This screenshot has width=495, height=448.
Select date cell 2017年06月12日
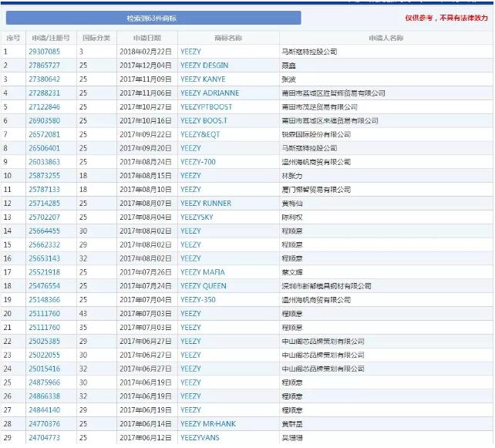(x=146, y=438)
